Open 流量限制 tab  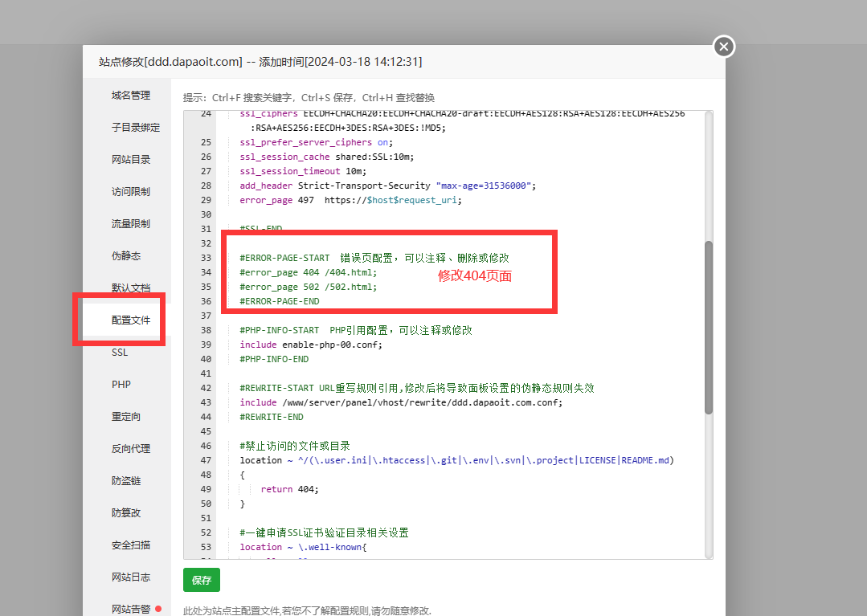point(130,223)
